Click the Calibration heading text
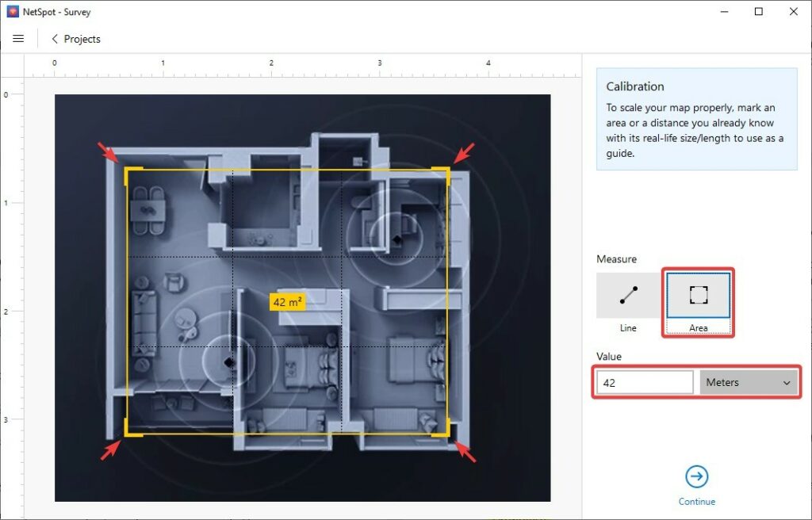812x520 pixels. 635,86
